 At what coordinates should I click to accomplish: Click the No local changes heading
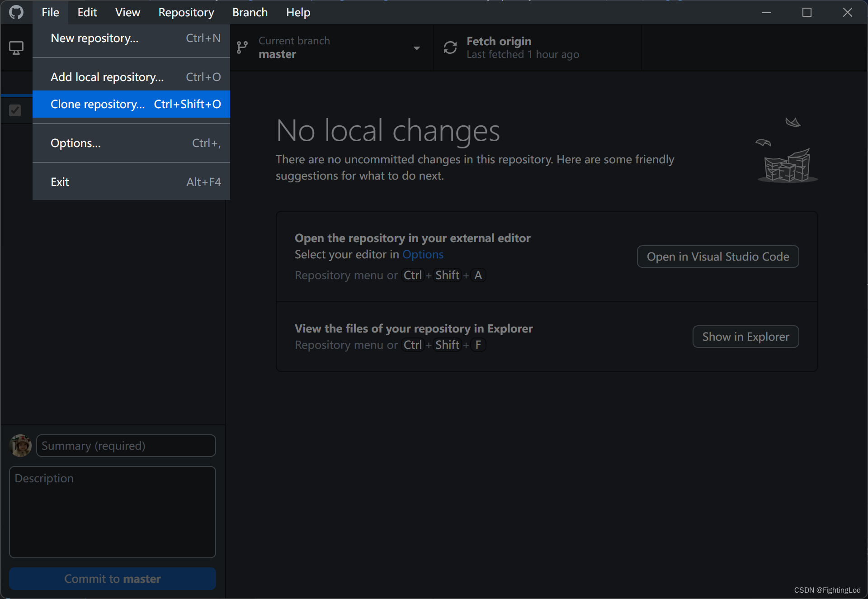tap(388, 131)
